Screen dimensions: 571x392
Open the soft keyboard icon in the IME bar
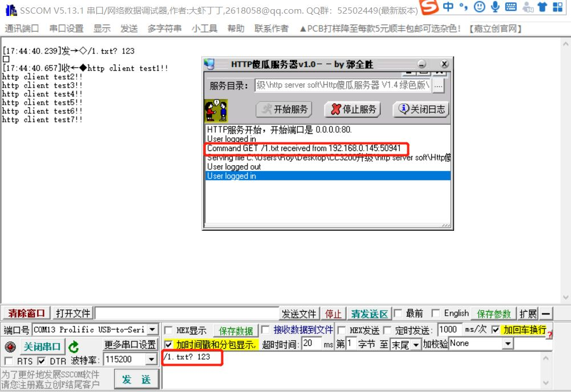[511, 7]
